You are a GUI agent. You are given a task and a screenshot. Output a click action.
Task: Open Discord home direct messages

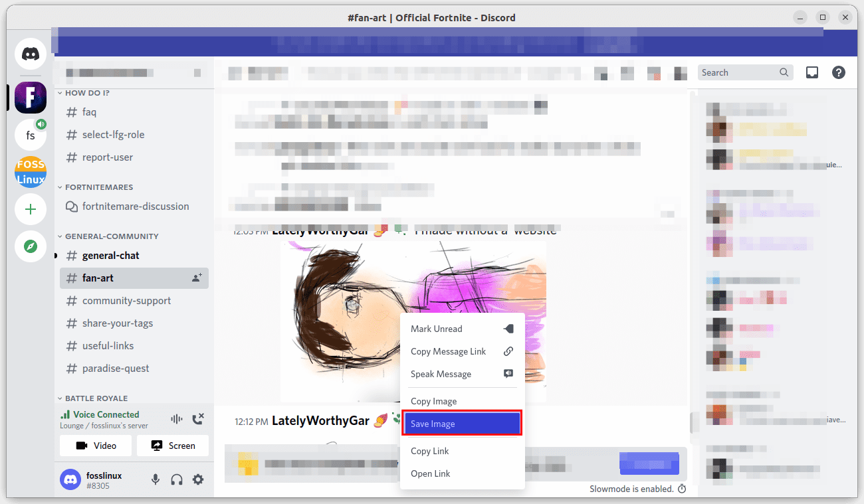tap(31, 54)
